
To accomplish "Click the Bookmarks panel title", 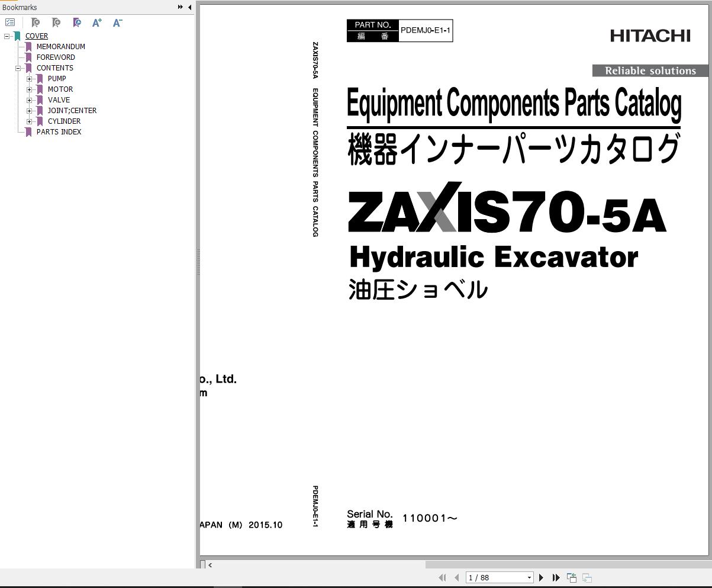I will click(x=20, y=7).
